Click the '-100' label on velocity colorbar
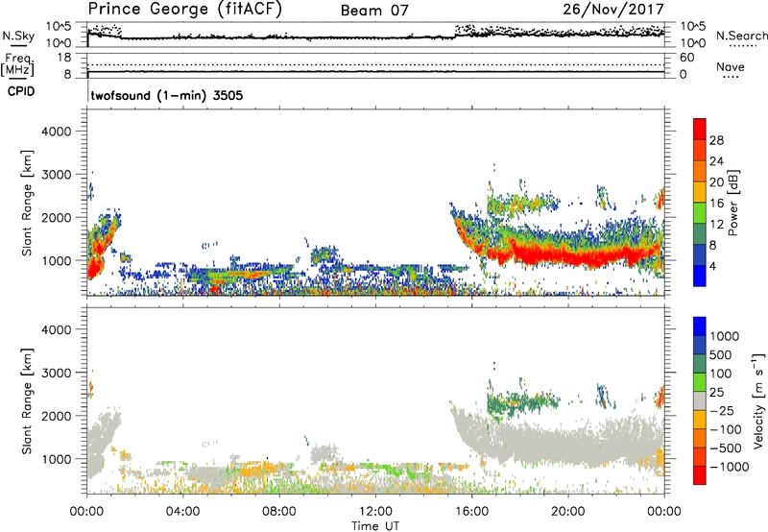 [726, 429]
